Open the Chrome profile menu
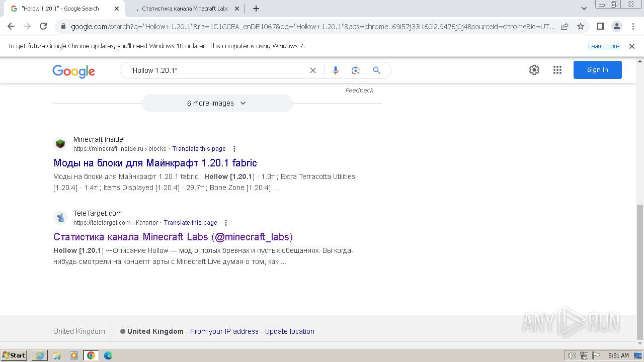644x362 pixels. (616, 26)
